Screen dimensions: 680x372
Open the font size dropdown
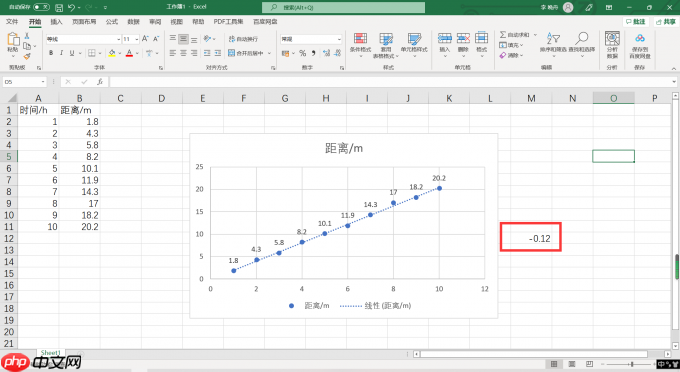pyautogui.click(x=137, y=39)
